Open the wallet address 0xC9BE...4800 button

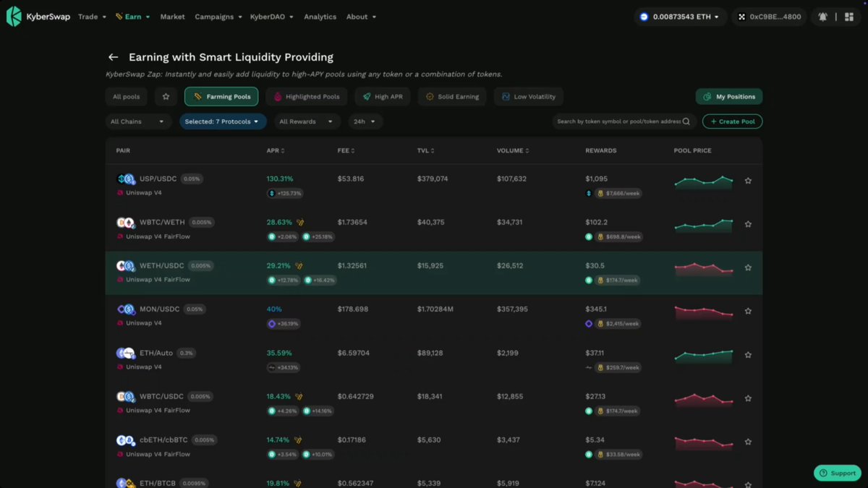pos(770,17)
